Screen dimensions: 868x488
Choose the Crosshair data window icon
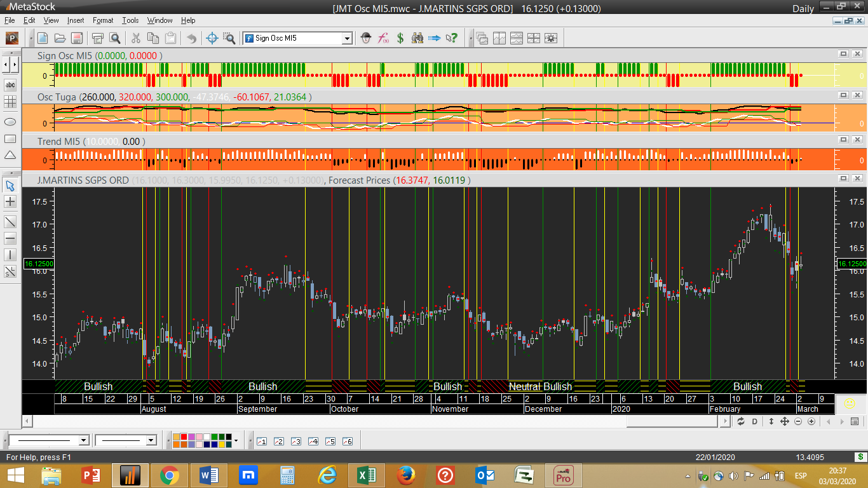pyautogui.click(x=213, y=38)
